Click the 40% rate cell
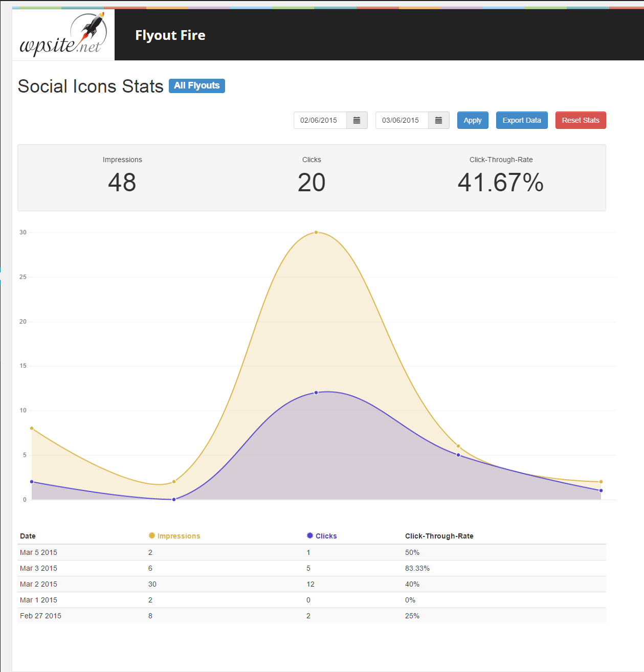Image resolution: width=644 pixels, height=672 pixels. pos(412,584)
